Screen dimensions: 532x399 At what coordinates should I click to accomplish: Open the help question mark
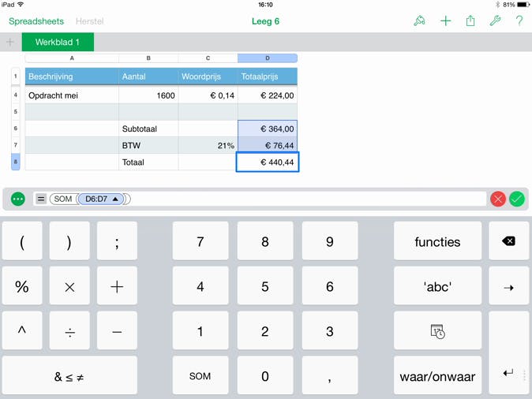click(x=519, y=21)
